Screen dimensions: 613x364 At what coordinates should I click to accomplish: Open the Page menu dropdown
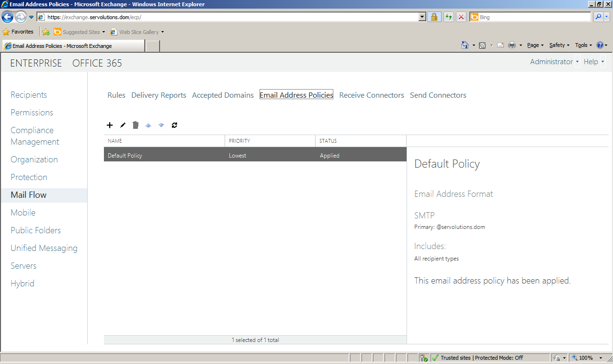coord(535,45)
